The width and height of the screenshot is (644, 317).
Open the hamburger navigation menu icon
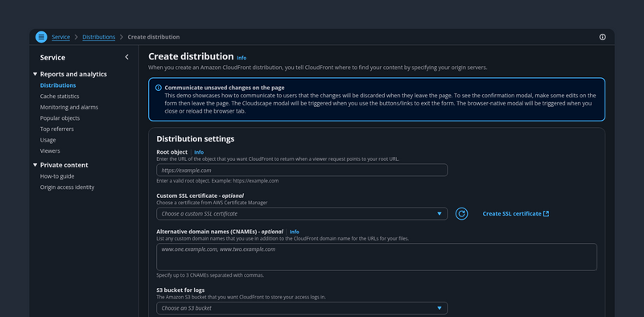(x=42, y=37)
